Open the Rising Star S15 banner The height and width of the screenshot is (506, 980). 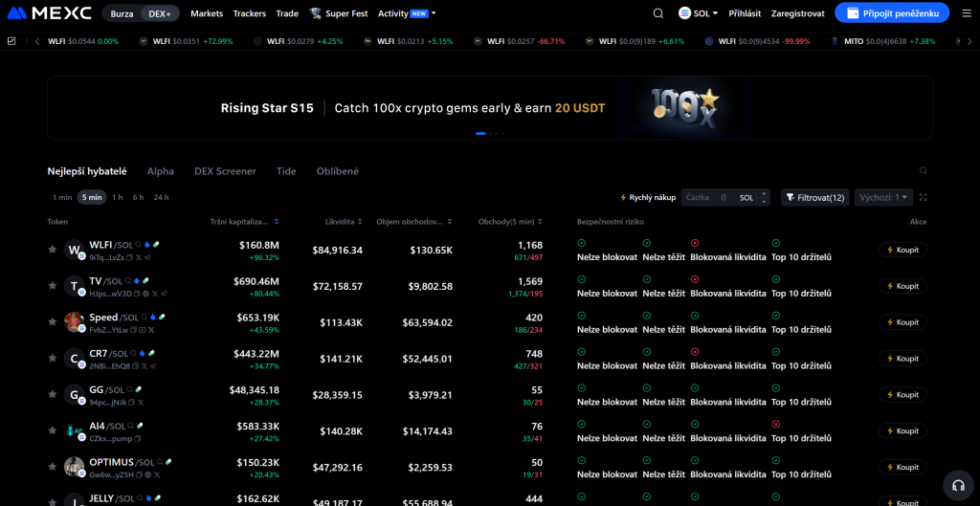click(490, 107)
